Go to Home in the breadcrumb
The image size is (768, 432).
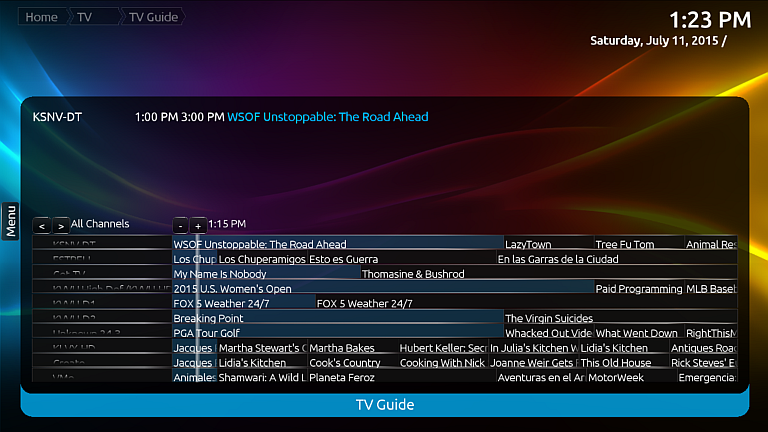(42, 17)
